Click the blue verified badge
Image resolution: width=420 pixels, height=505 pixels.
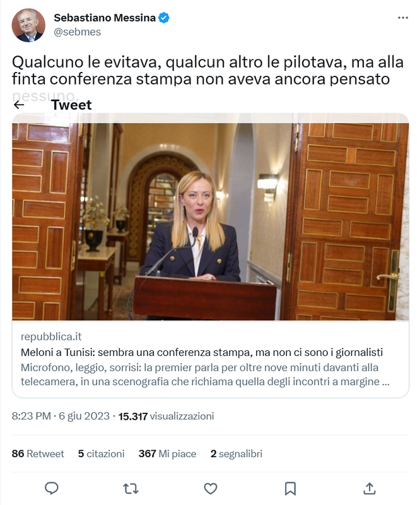click(x=164, y=18)
